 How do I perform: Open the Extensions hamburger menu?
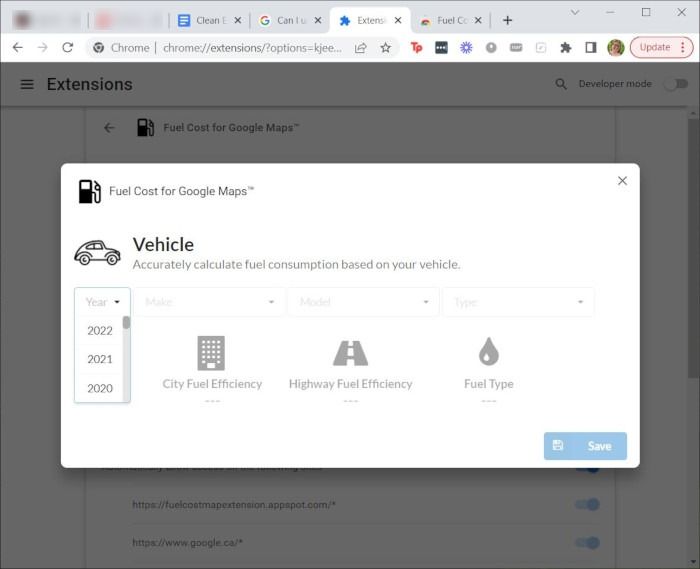27,84
